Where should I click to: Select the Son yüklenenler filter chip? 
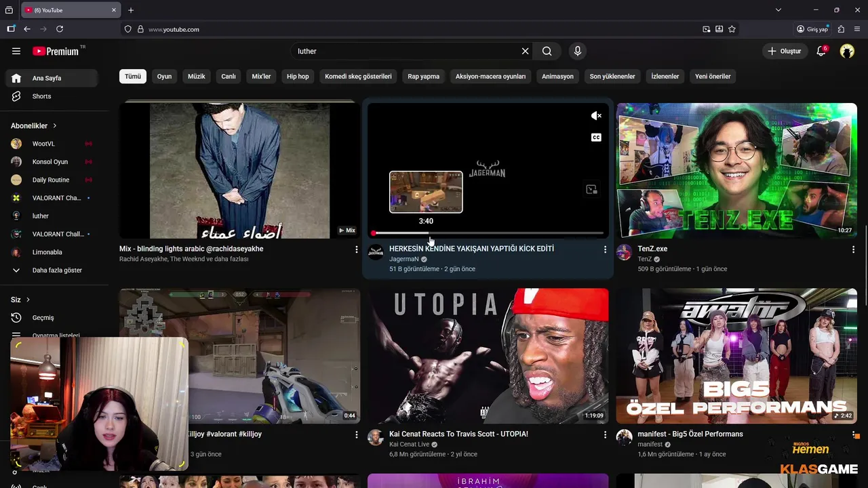click(612, 77)
